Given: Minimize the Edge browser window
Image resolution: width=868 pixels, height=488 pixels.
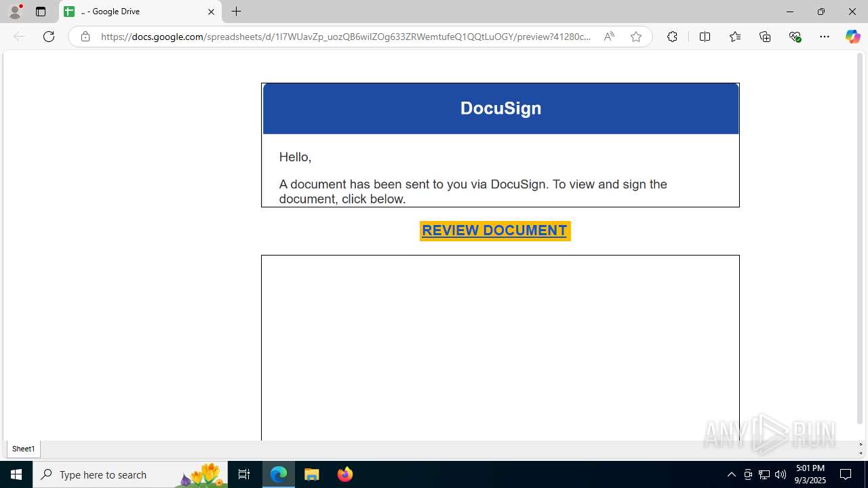Looking at the screenshot, I should click(789, 12).
